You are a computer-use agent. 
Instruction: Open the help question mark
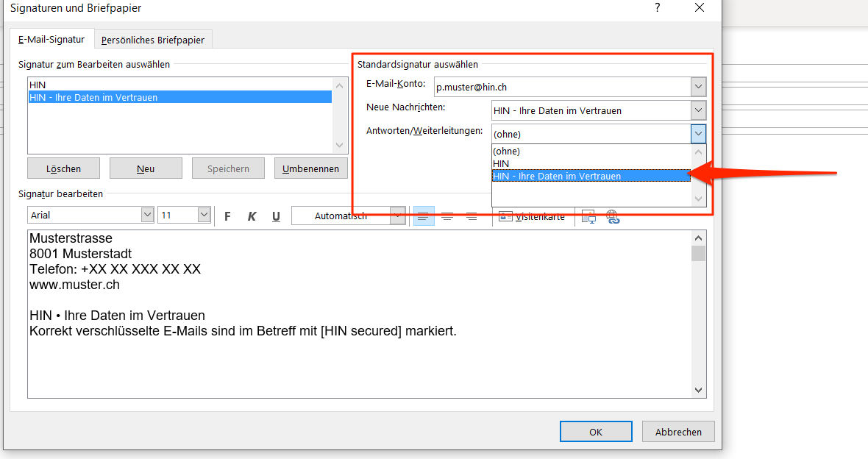pyautogui.click(x=657, y=8)
